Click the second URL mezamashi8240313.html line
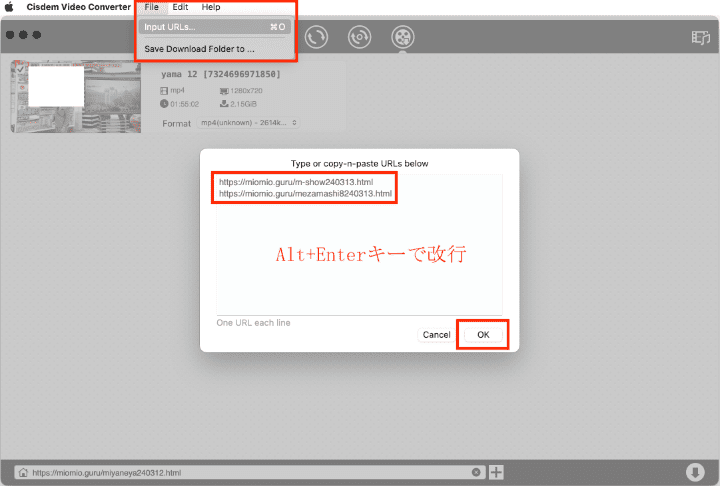 [305, 193]
